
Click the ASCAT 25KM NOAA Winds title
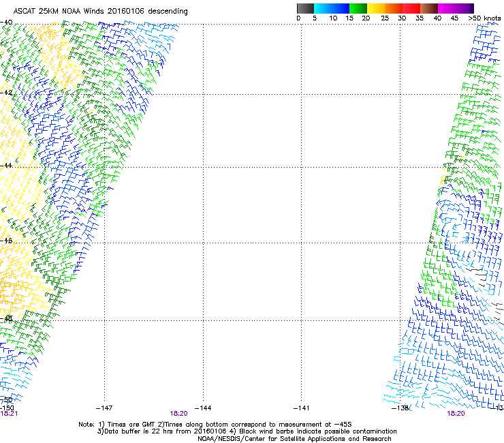coord(100,12)
